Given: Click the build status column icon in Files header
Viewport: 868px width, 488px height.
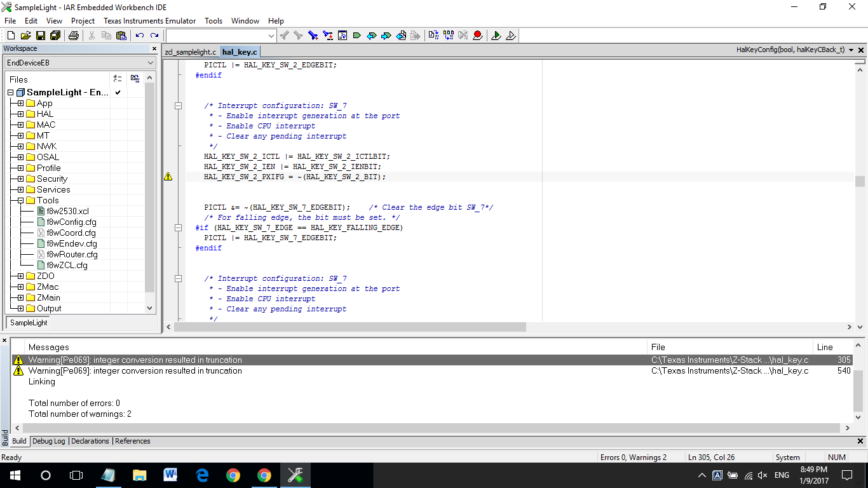Looking at the screenshot, I should (135, 79).
